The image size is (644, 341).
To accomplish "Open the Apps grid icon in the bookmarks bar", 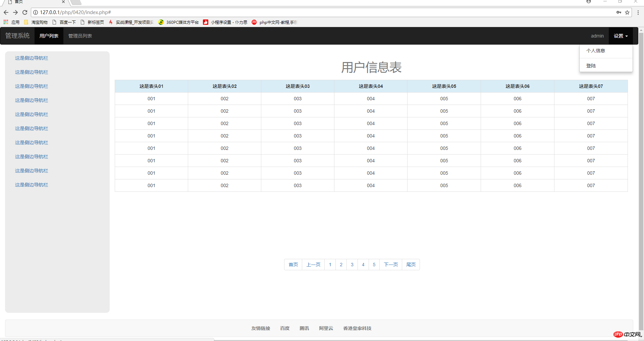I will click(6, 22).
